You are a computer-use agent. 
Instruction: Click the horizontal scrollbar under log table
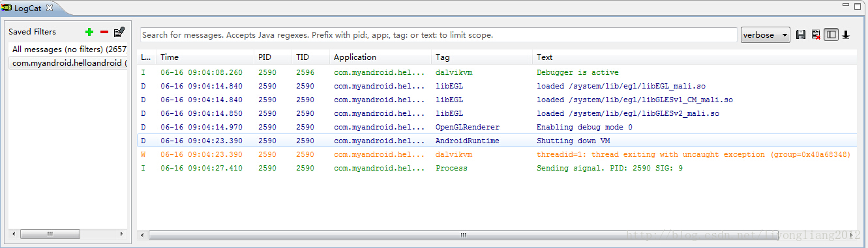463,235
